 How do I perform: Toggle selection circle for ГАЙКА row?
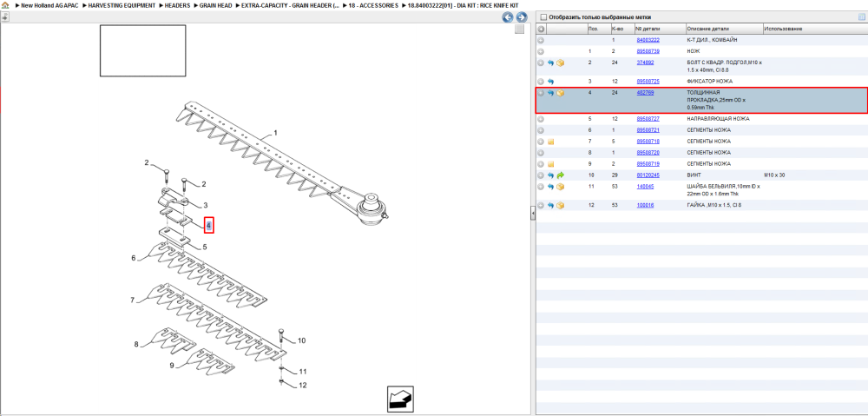tap(541, 206)
